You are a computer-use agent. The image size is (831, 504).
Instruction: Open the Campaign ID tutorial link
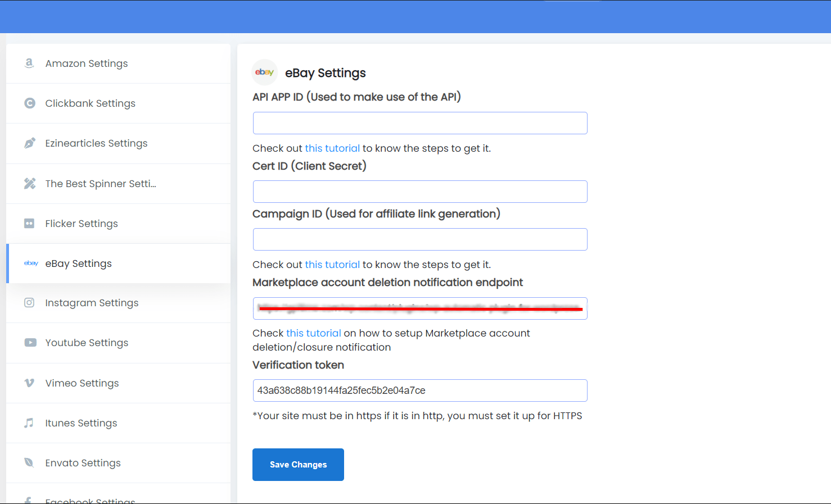(332, 264)
